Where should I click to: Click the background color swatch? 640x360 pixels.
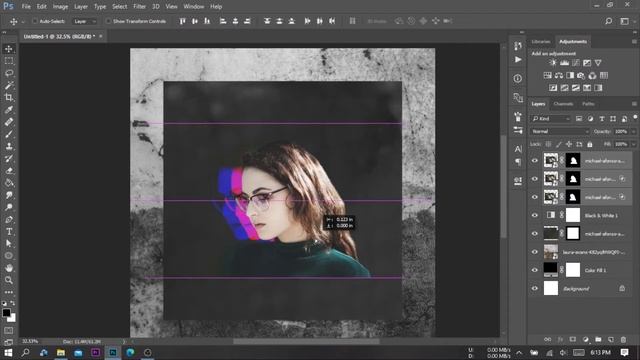click(x=12, y=318)
